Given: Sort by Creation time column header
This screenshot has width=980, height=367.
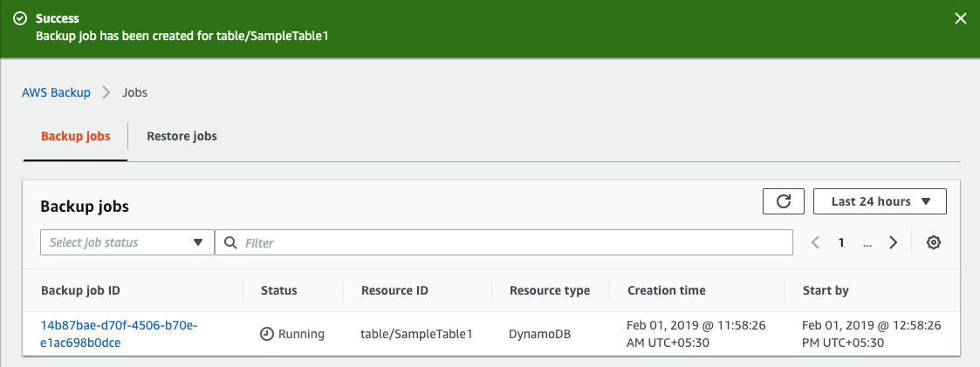Looking at the screenshot, I should pos(666,290).
